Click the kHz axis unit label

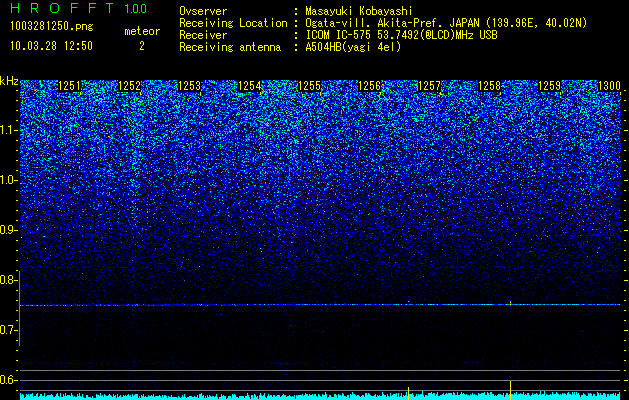point(9,81)
